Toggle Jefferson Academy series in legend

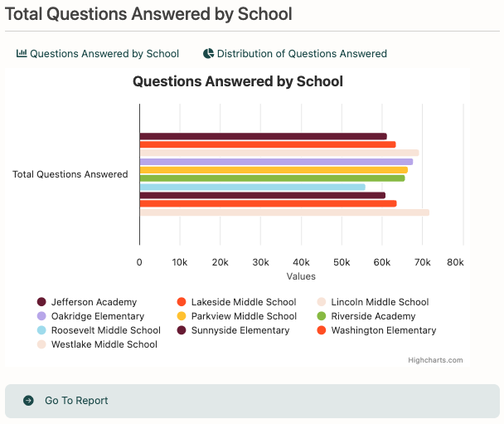(87, 302)
